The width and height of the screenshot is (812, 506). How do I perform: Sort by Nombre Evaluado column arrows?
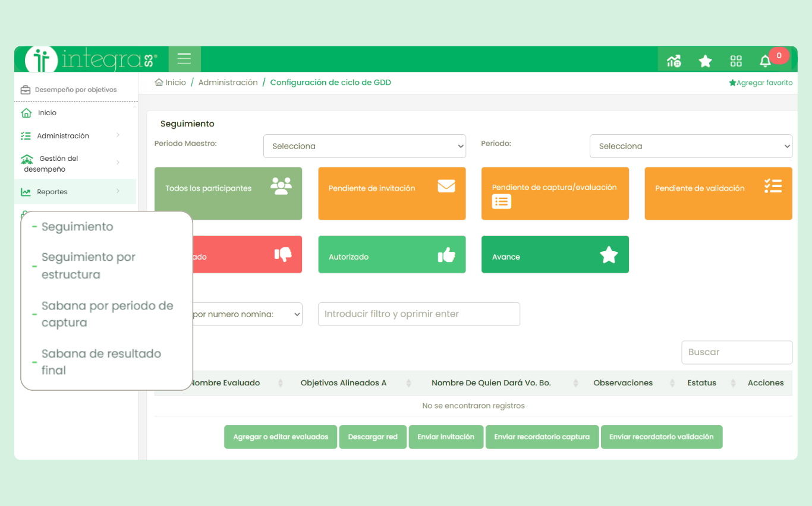tap(281, 383)
